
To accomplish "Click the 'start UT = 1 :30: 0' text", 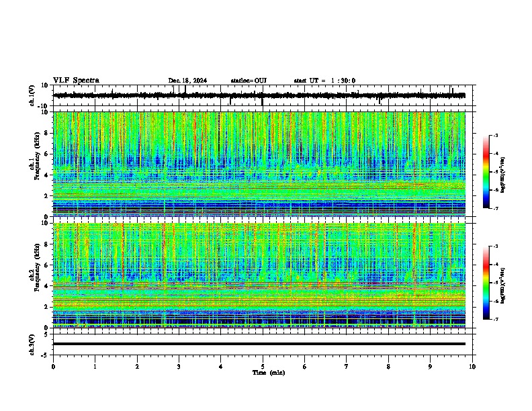I will (x=324, y=81).
